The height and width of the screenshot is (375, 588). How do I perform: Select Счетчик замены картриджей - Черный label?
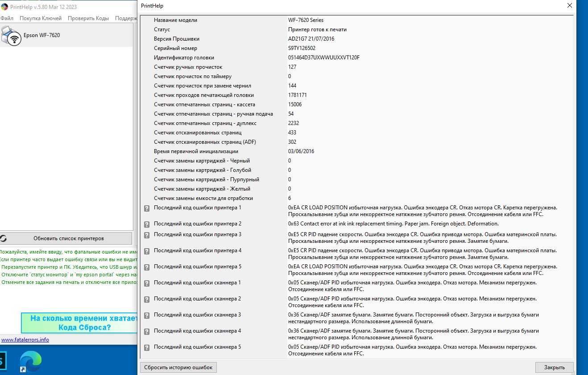202,161
